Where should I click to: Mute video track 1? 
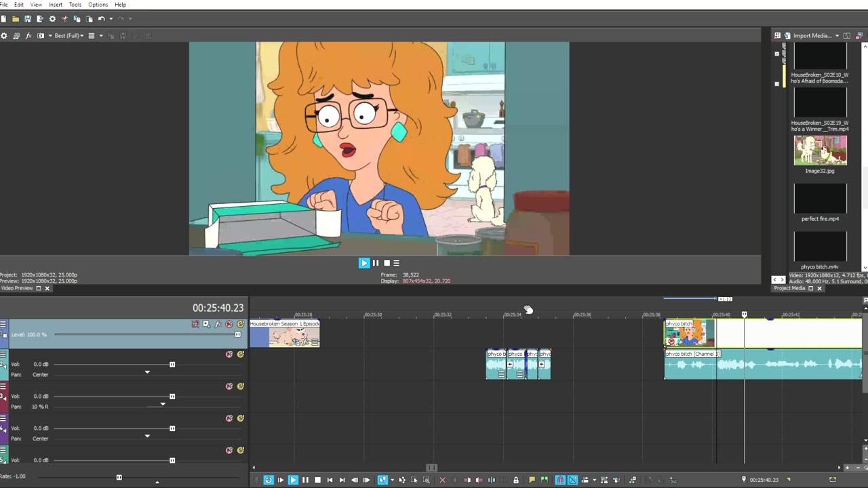[229, 325]
